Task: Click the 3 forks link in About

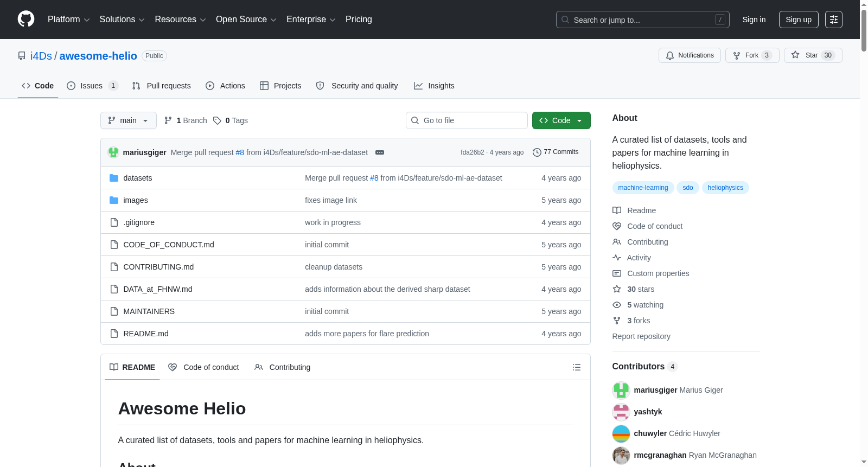Action: point(639,321)
